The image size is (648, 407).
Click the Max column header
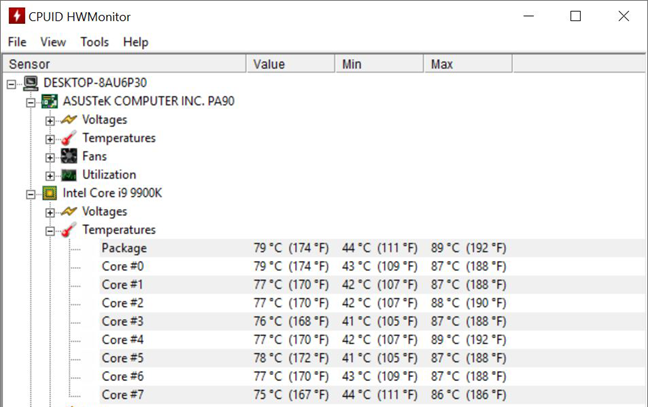468,64
